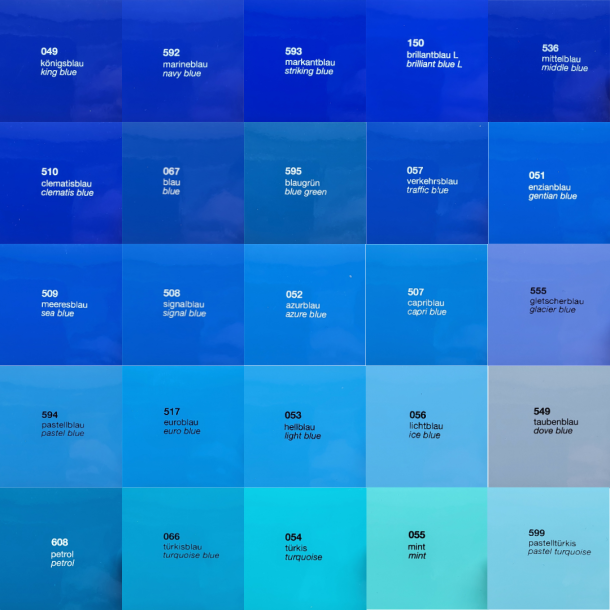Pick the 595 blaugrün blue green swatch
Viewport: 610px width, 610px height.
click(x=305, y=183)
